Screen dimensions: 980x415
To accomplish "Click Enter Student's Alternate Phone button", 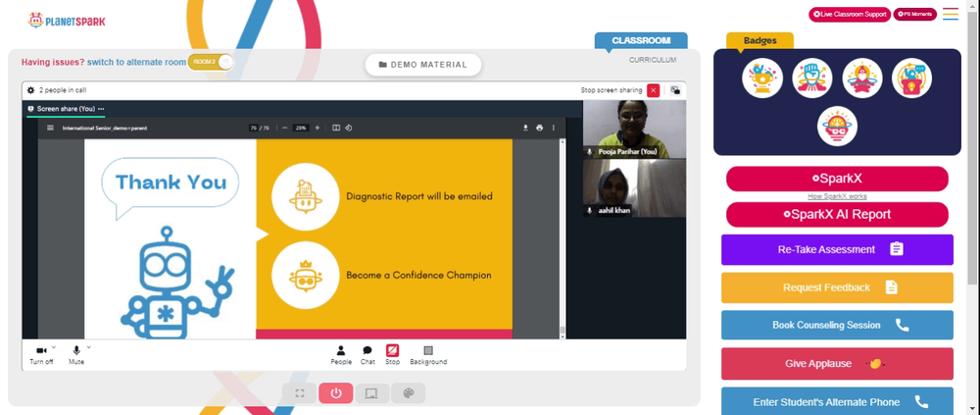I will pyautogui.click(x=837, y=401).
